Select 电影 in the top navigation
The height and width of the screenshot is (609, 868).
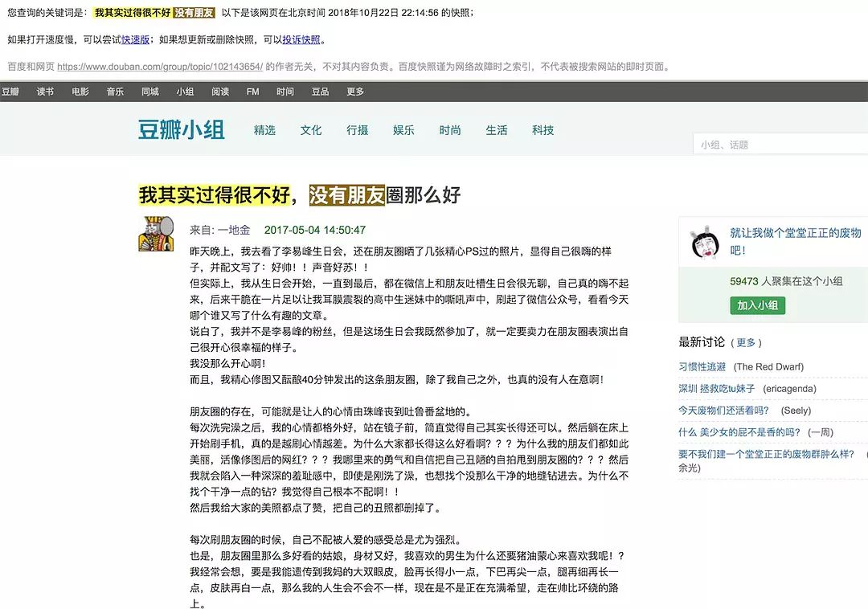(80, 92)
